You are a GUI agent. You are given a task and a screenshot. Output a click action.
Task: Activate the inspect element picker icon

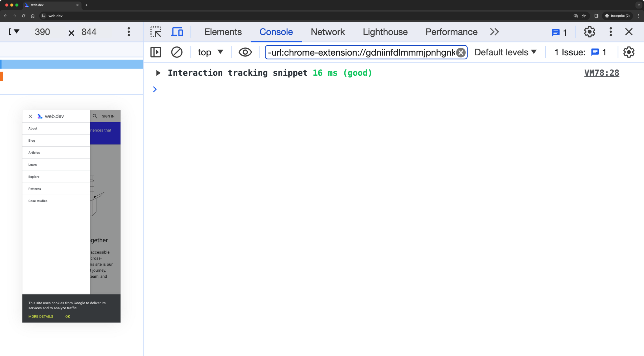click(x=156, y=32)
